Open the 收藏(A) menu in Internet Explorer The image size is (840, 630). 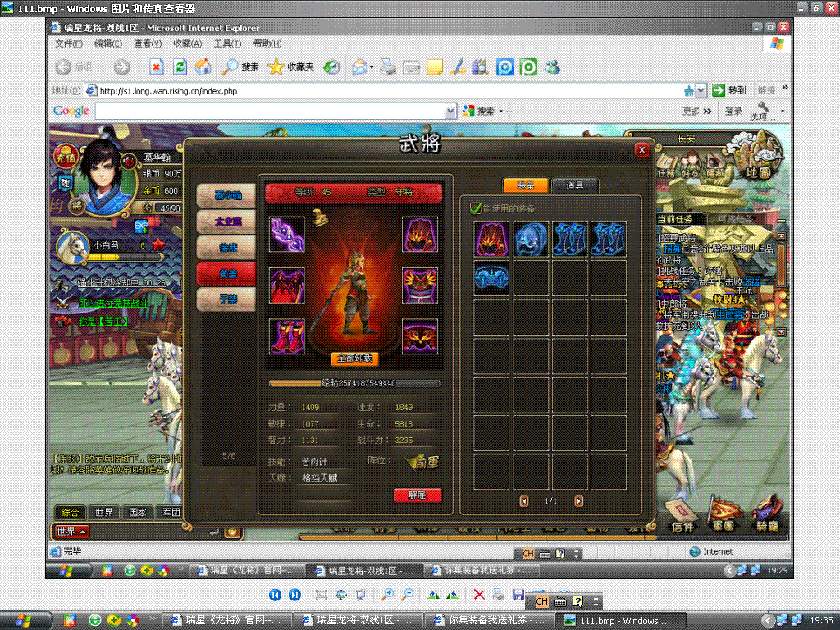(187, 43)
